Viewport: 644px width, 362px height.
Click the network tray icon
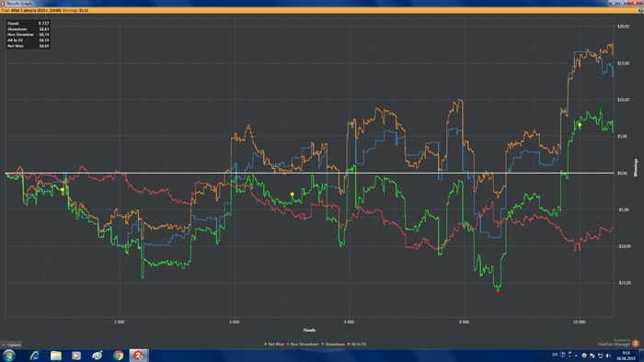(601, 356)
